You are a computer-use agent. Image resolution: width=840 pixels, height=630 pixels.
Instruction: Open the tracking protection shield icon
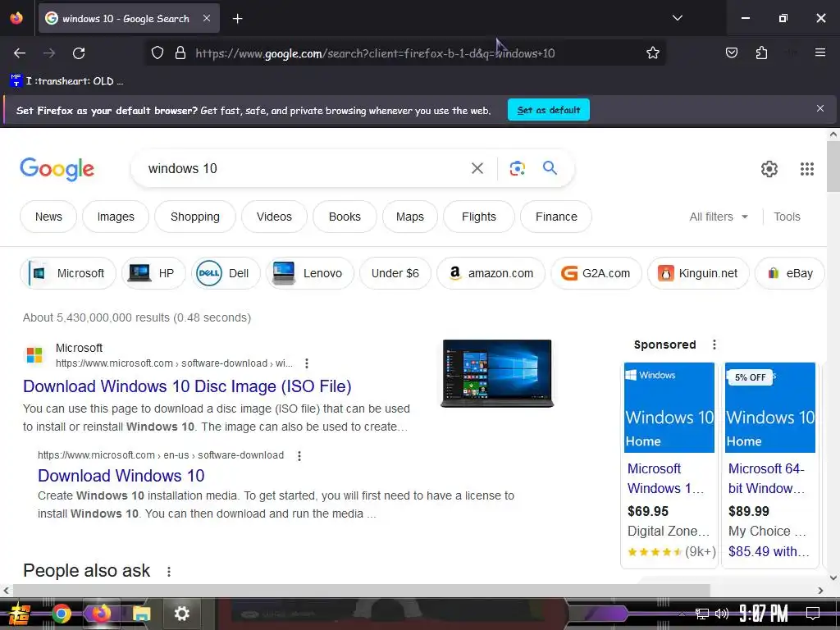(157, 53)
